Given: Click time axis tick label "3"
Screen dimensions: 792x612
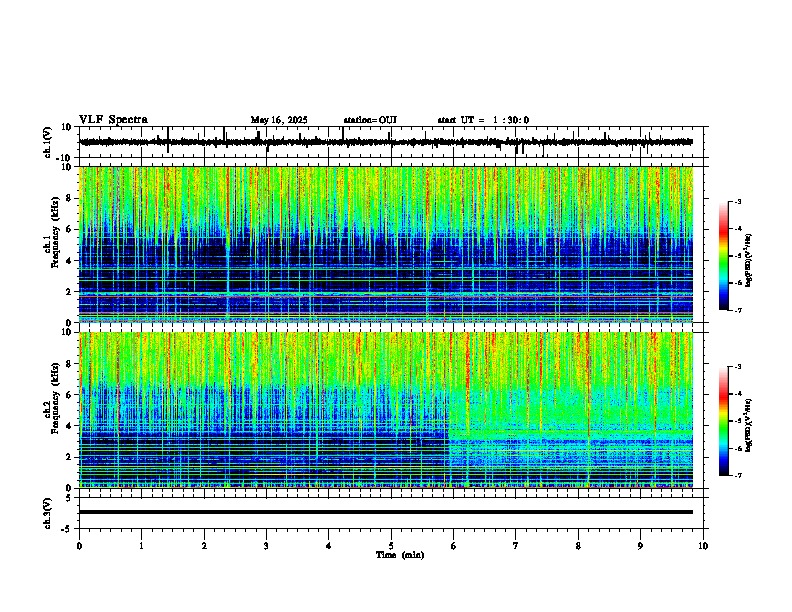Looking at the screenshot, I should (x=266, y=546).
